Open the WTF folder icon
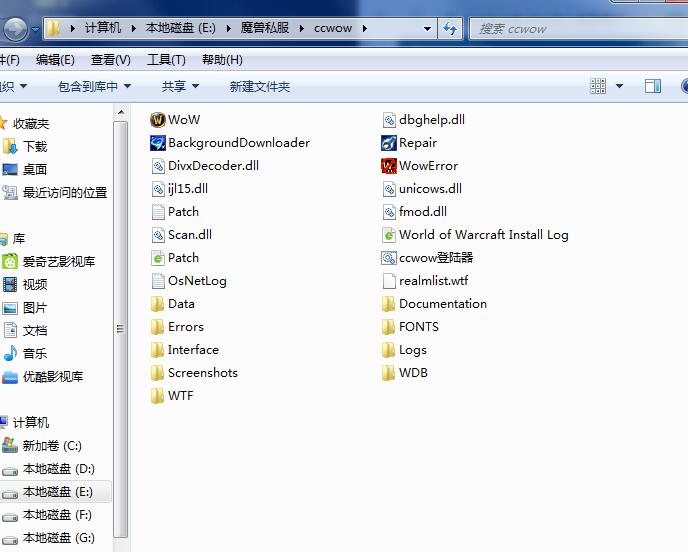Screen dimensions: 688x552 pos(158,396)
